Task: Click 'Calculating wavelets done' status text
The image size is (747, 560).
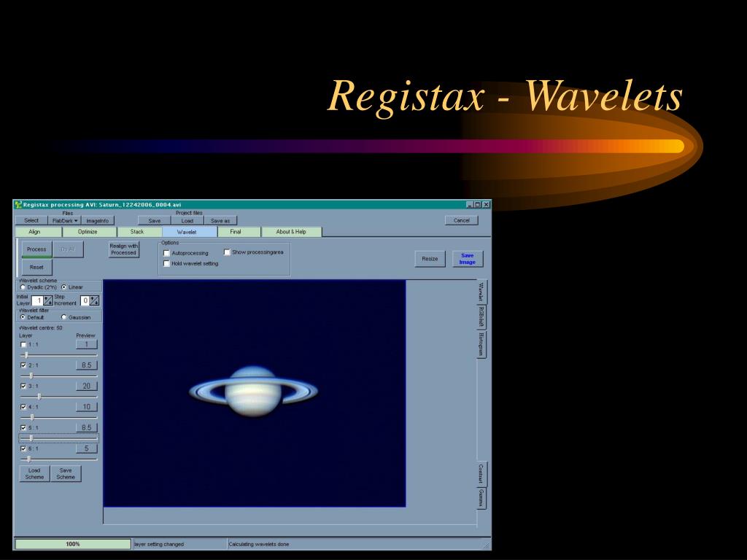Action: (x=259, y=544)
